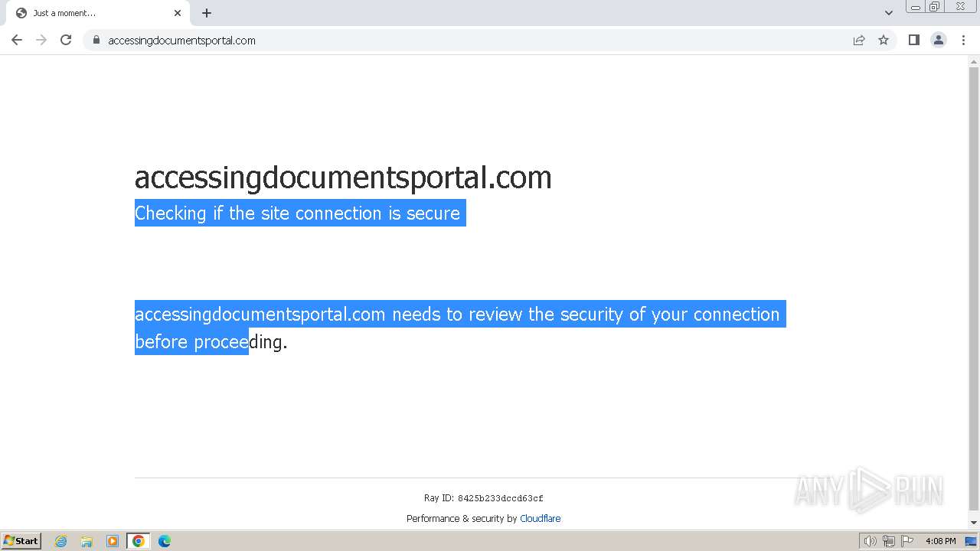This screenshot has width=980, height=551.
Task: Click the scrollbar up arrow
Action: pos(974,61)
